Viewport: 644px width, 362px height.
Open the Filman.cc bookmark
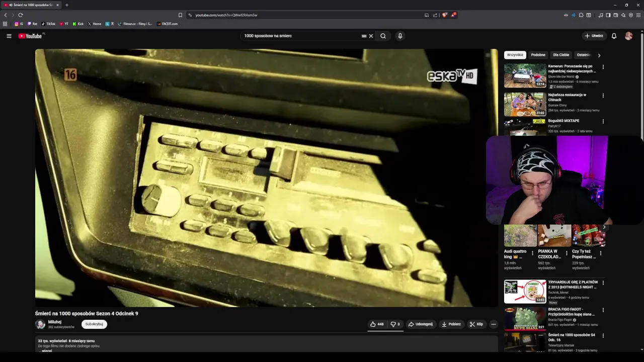pyautogui.click(x=135, y=24)
